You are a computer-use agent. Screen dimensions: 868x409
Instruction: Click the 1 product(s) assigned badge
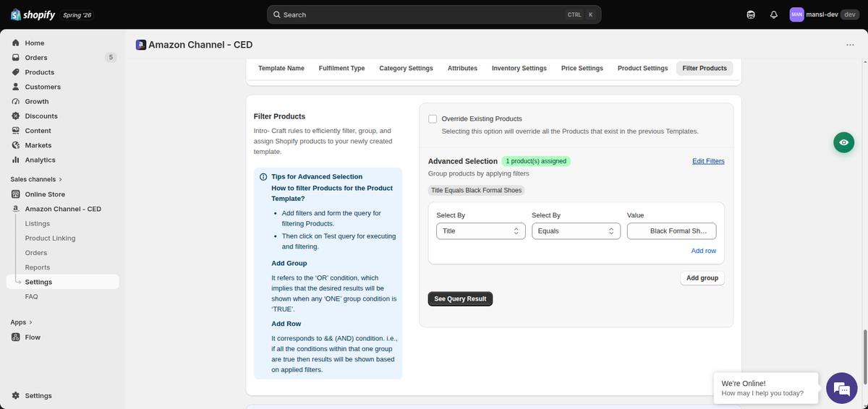[x=536, y=161]
